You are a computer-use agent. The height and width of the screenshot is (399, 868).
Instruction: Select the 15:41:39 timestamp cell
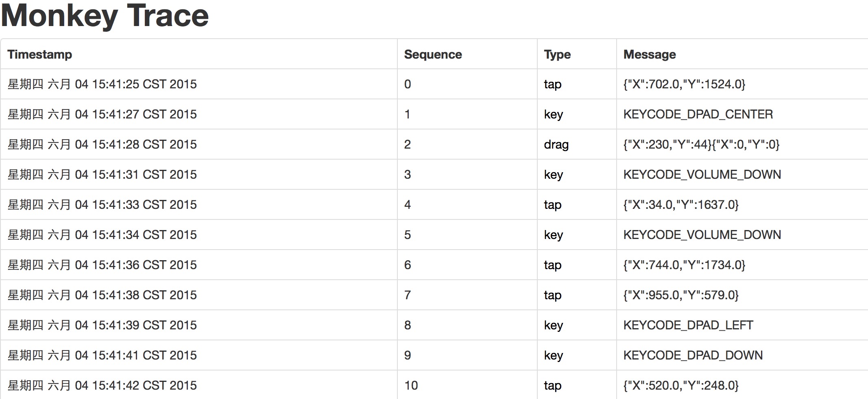102,325
